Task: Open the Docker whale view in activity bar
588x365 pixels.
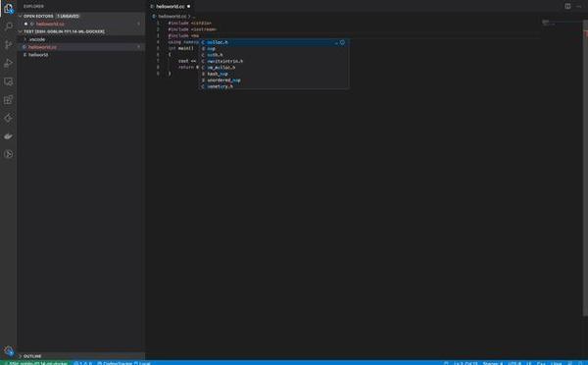Action: click(x=8, y=136)
